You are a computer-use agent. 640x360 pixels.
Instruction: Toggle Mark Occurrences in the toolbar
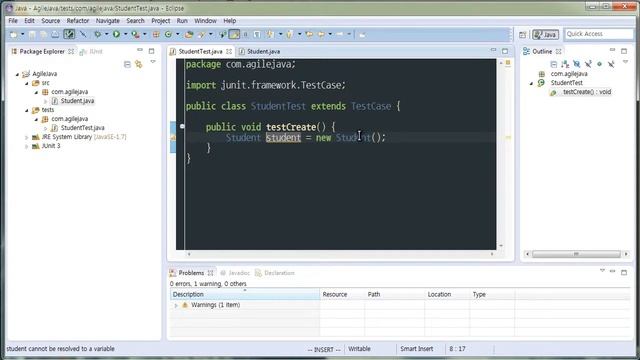point(234,34)
